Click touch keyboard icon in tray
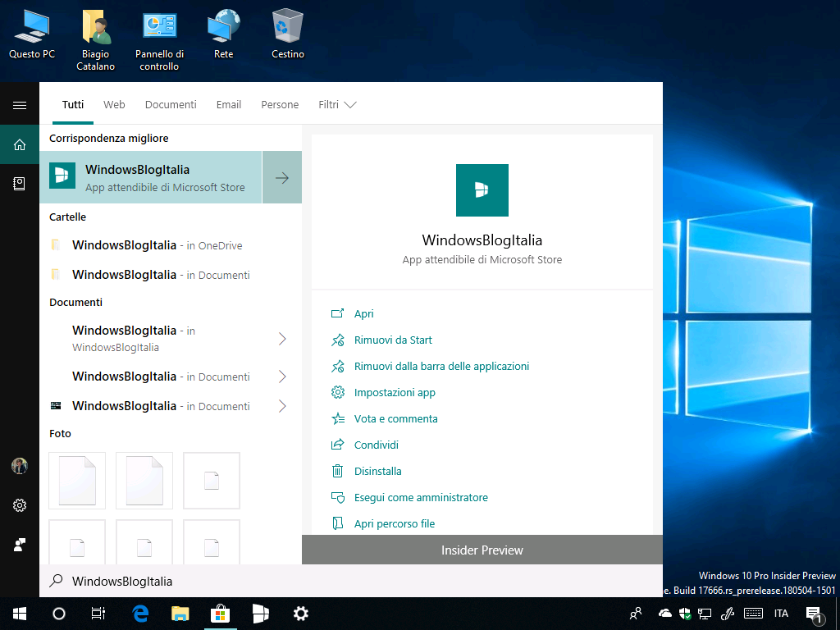 pyautogui.click(x=753, y=614)
